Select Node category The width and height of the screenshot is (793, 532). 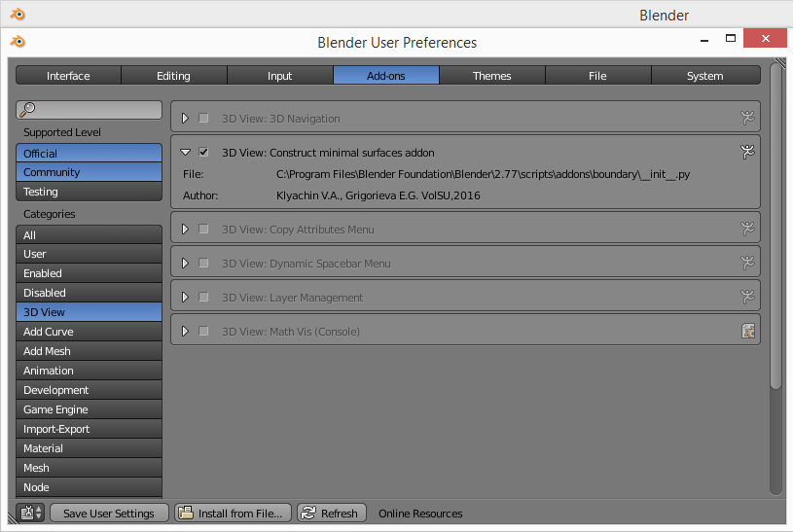point(89,487)
